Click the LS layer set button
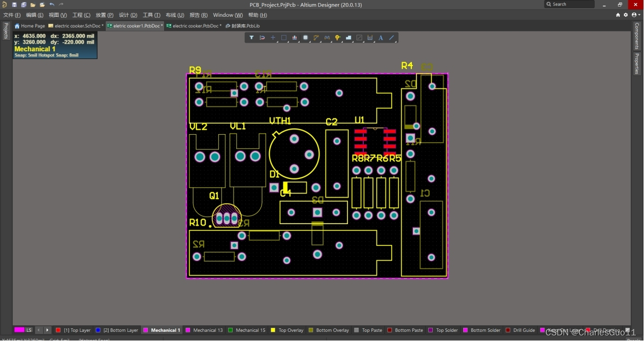Image resolution: width=644 pixels, height=341 pixels. click(29, 330)
